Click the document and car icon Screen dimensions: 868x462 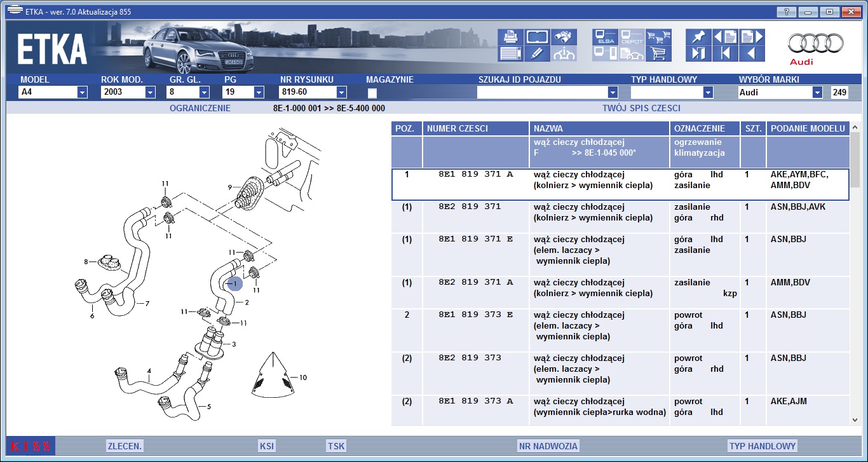pos(632,53)
